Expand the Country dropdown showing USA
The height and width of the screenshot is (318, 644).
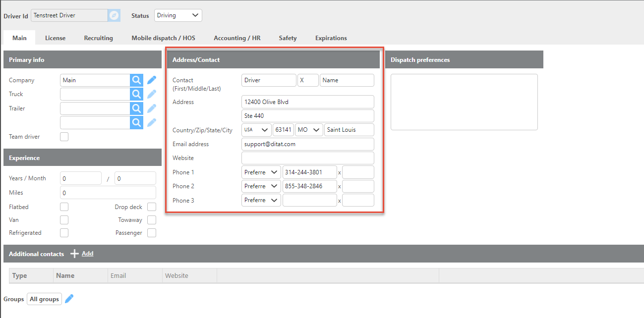(x=256, y=130)
